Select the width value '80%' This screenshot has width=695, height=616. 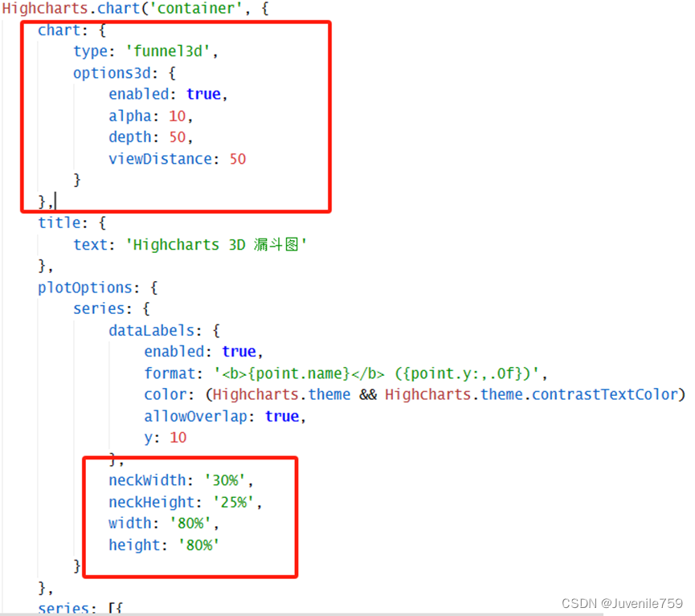[193, 523]
